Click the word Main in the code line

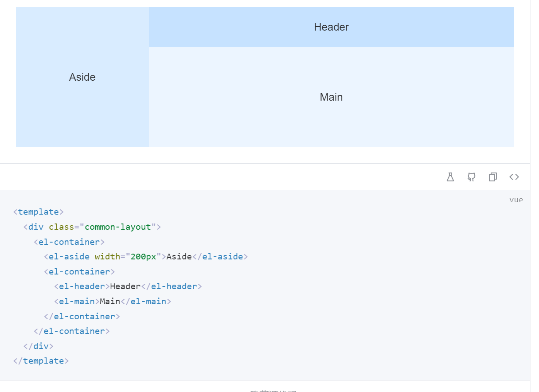coord(110,302)
